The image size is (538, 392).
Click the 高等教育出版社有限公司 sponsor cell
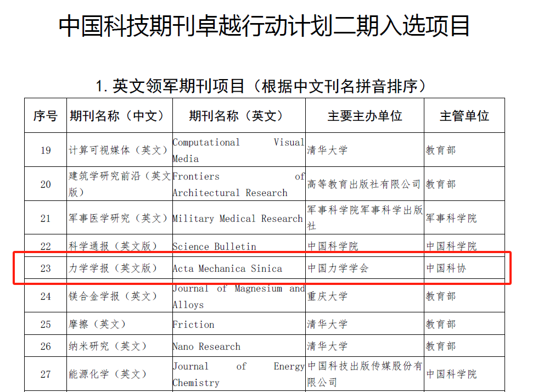point(364,184)
